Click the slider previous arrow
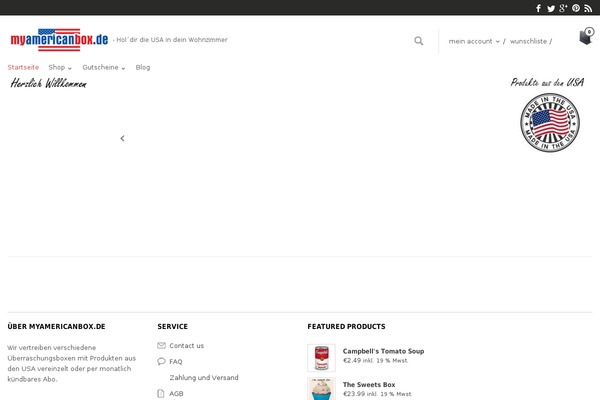Viewport: 600px width, 400px height. [122, 138]
